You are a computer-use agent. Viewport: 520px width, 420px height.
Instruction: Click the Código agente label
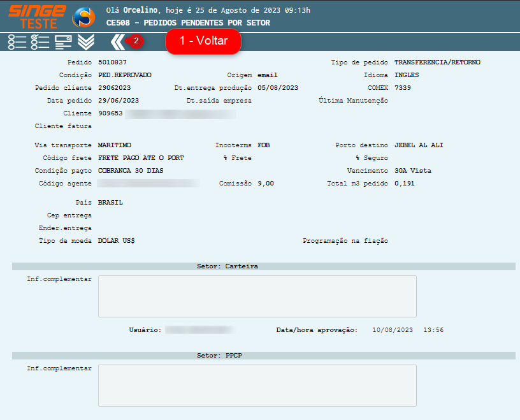point(65,184)
